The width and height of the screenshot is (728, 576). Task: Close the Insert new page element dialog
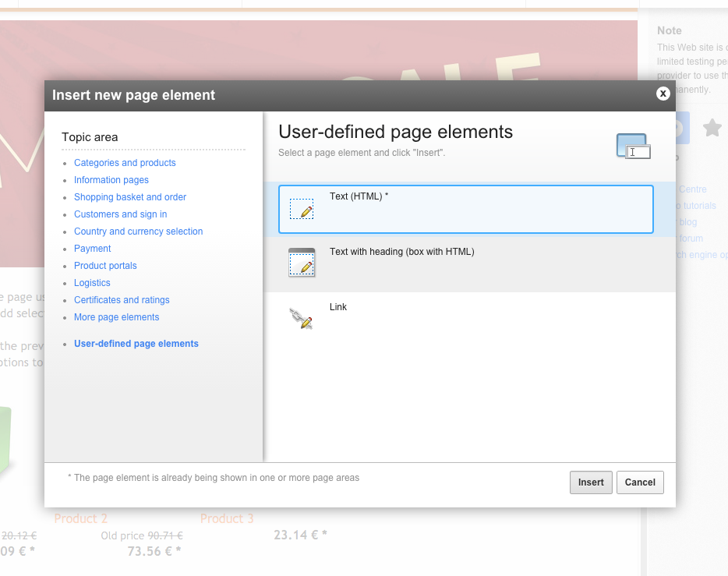(x=663, y=94)
